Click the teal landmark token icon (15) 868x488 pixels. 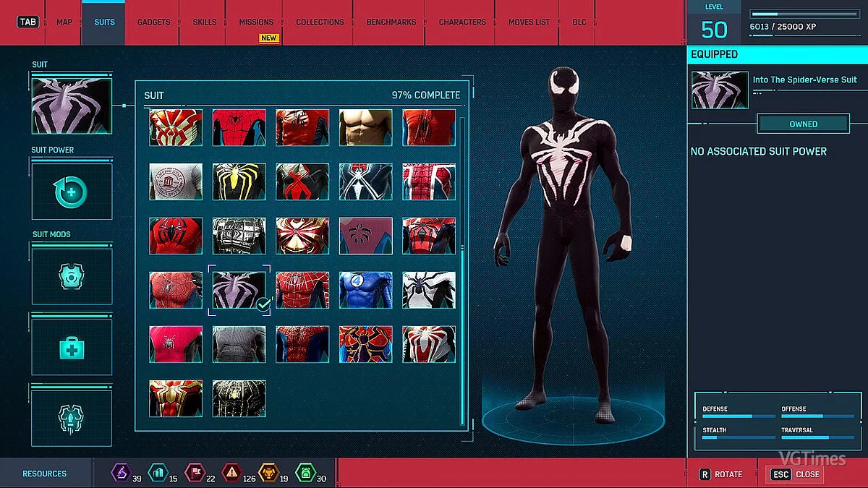pyautogui.click(x=157, y=473)
